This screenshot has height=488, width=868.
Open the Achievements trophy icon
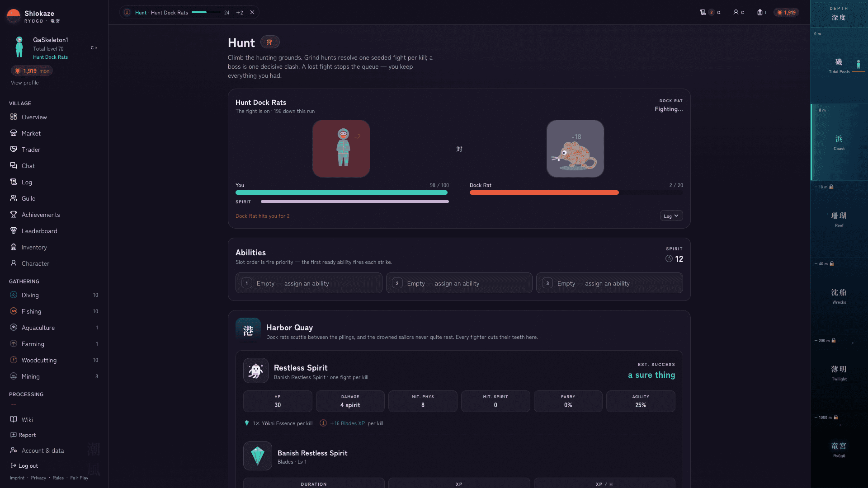(14, 215)
